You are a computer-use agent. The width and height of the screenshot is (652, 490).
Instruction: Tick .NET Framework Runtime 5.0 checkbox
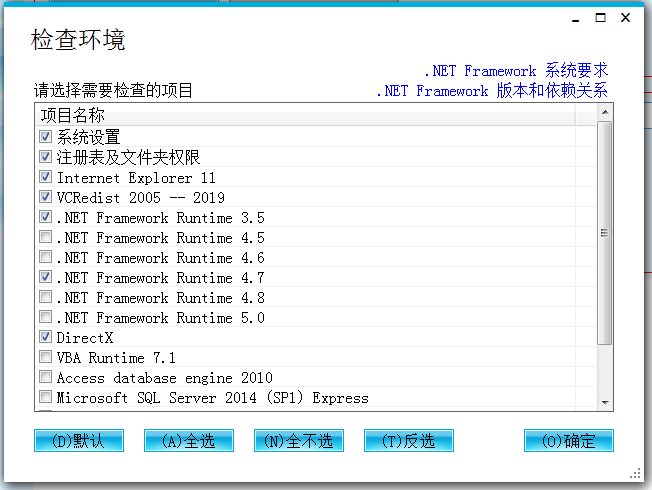pos(45,317)
